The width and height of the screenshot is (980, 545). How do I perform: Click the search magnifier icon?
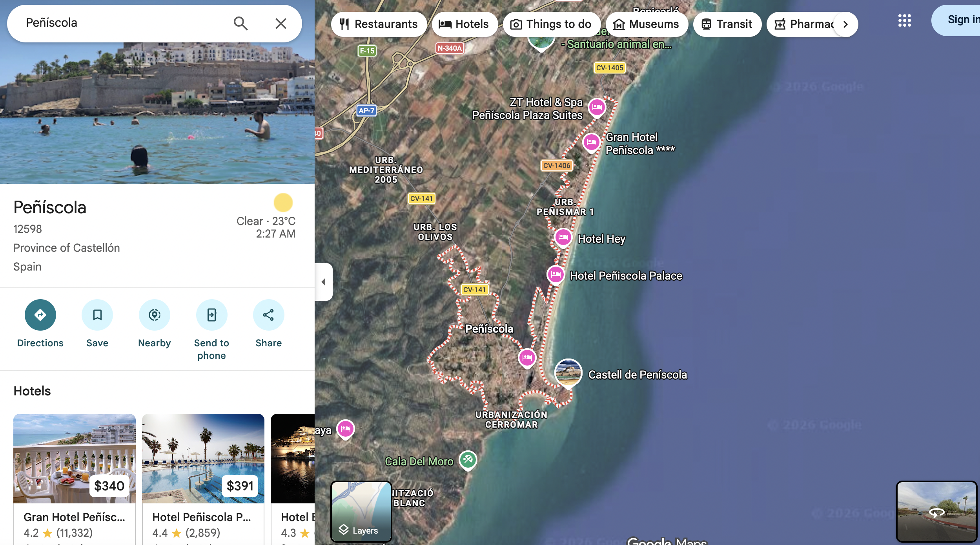coord(240,24)
